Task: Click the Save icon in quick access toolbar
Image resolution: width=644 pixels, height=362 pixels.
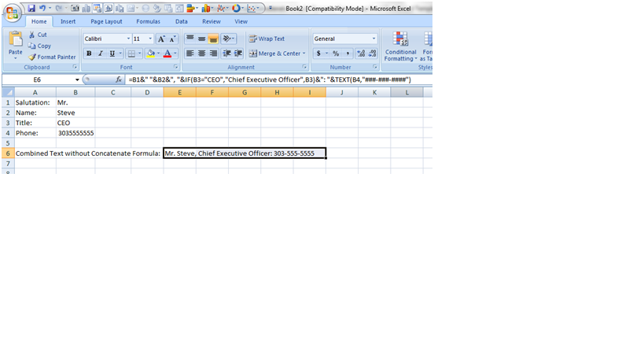Action: pyautogui.click(x=31, y=8)
